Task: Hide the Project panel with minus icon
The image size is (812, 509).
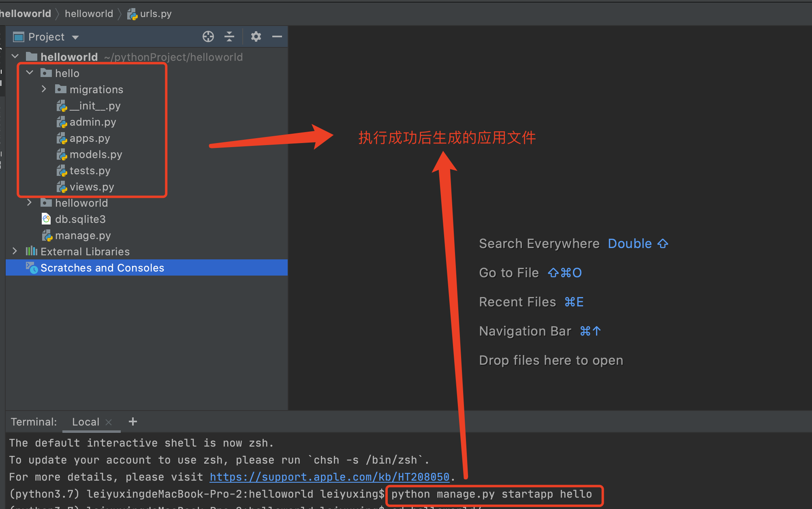Action: click(277, 37)
